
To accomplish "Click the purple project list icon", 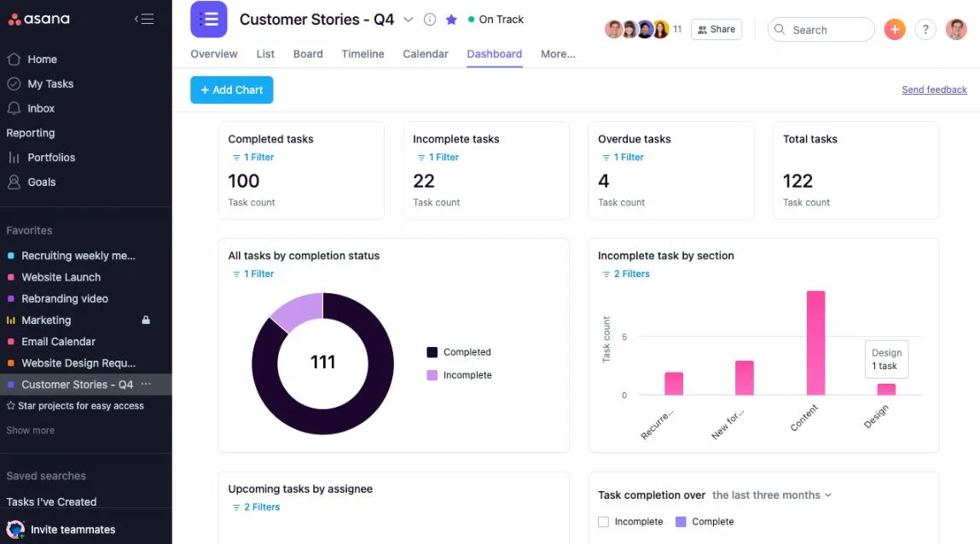I will tap(209, 20).
